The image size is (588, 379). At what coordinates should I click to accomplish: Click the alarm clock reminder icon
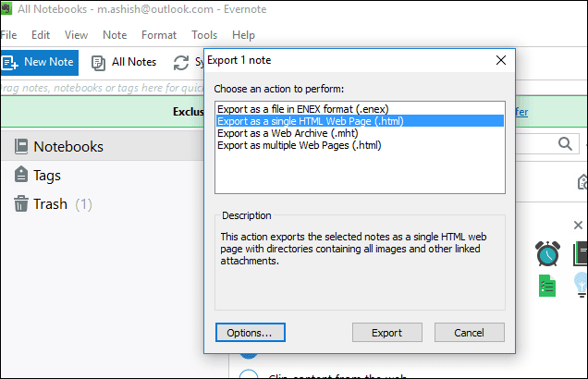(548, 254)
